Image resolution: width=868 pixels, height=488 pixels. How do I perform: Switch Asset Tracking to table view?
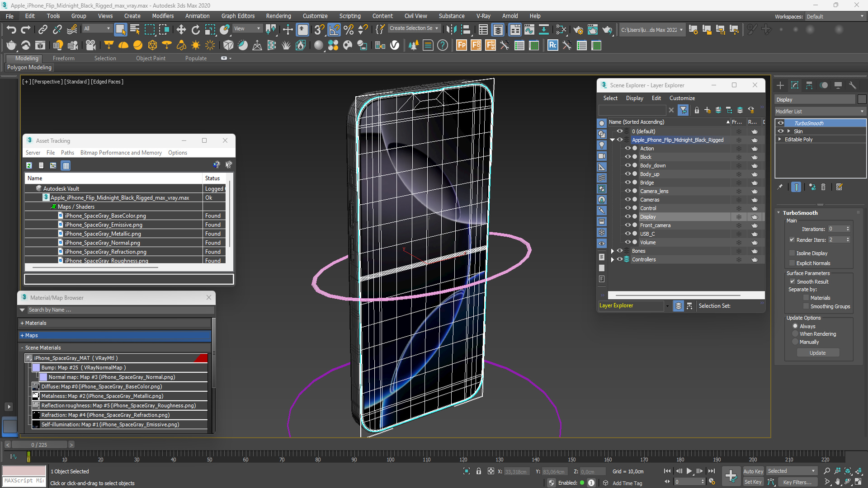point(66,165)
